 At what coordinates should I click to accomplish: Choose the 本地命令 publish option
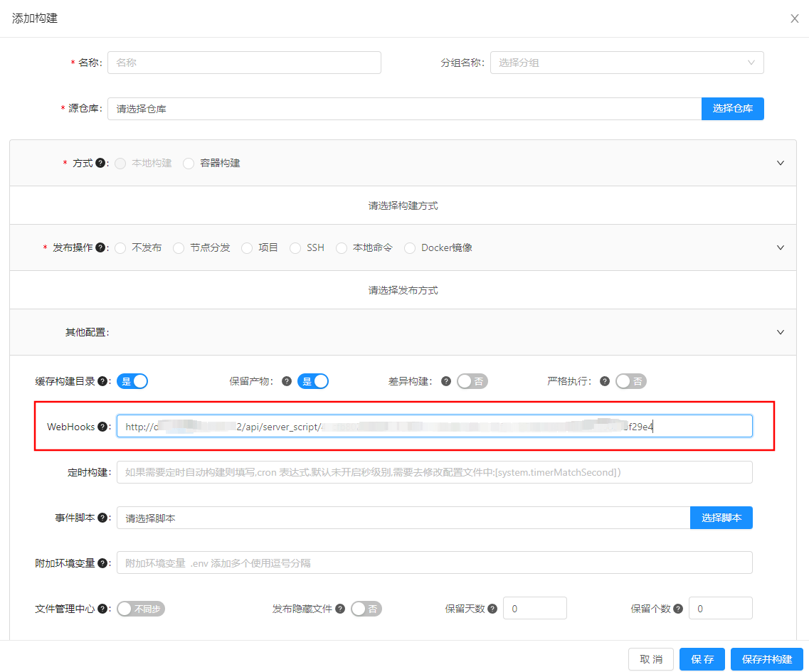coord(341,248)
